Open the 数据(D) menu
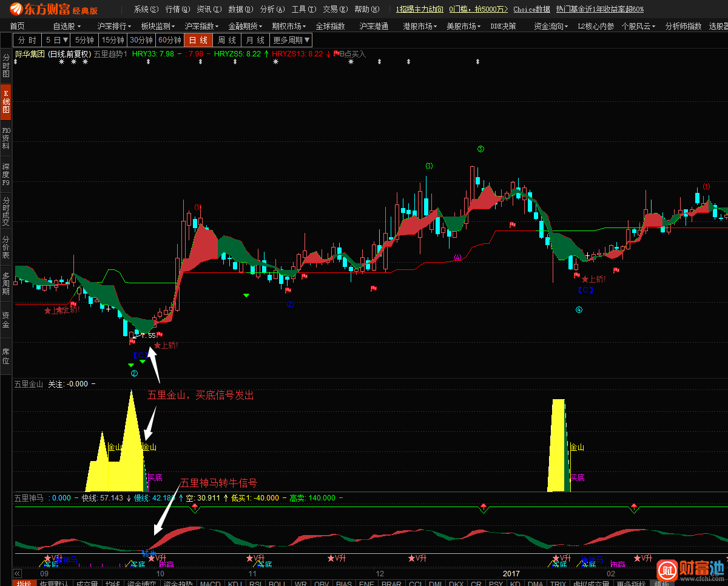The width and height of the screenshot is (728, 586). click(x=241, y=9)
